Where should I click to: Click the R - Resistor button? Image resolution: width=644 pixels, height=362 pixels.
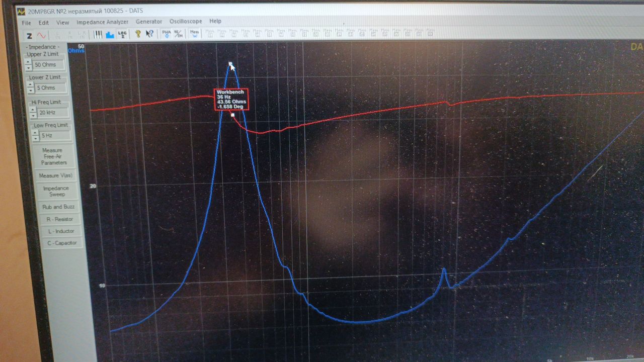(x=60, y=219)
